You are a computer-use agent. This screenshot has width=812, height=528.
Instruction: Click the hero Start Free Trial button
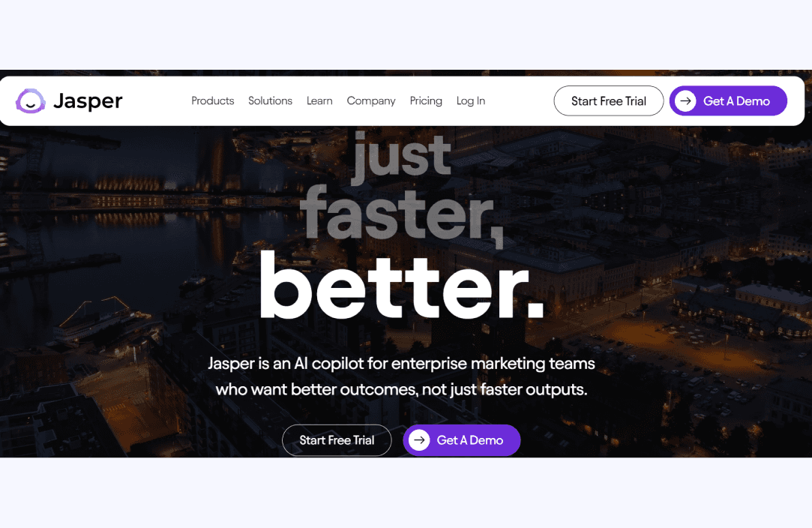coord(337,440)
